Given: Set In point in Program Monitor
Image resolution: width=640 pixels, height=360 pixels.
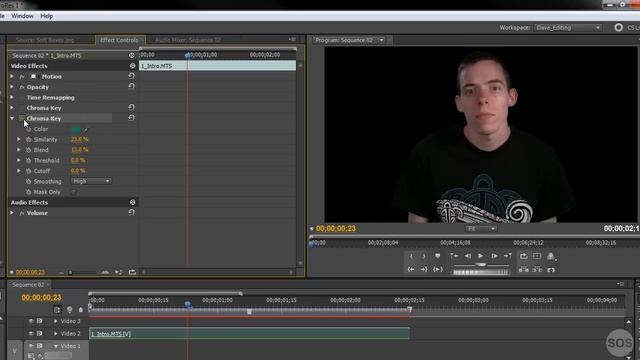Looking at the screenshot, I should pos(411,256).
